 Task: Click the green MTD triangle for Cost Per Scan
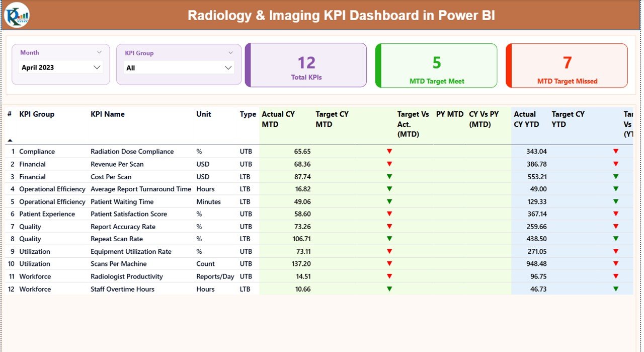(x=390, y=176)
